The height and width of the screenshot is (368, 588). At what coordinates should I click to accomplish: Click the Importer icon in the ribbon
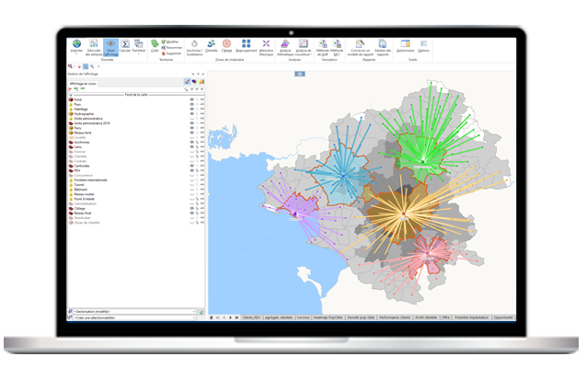[76, 44]
